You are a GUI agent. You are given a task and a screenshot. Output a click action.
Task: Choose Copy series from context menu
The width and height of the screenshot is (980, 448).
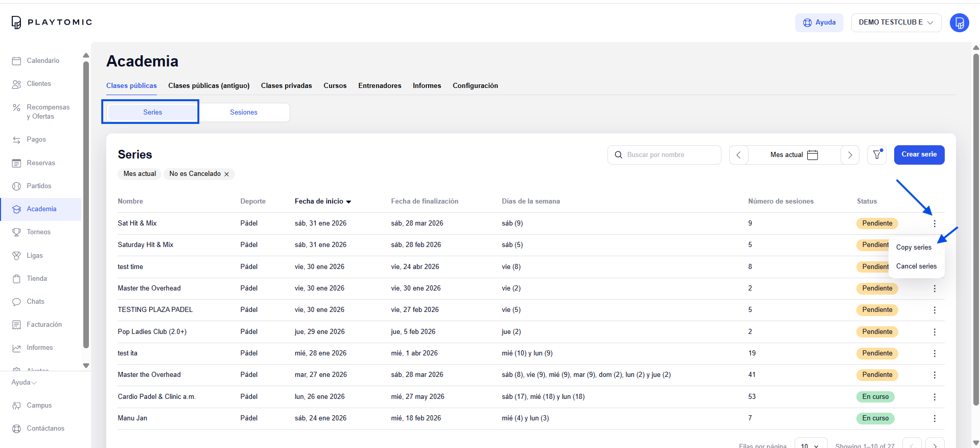click(914, 248)
